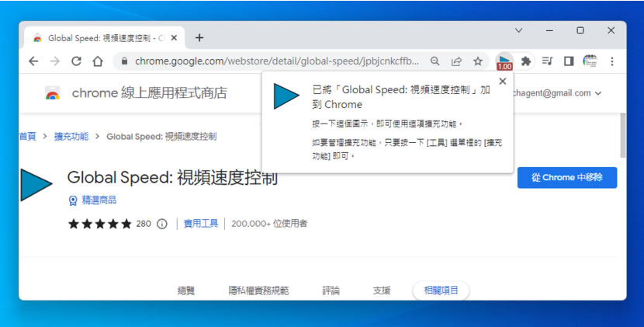Screen dimensions: 644x327
Task: Open tab search dropdown chevron
Action: click(x=519, y=30)
